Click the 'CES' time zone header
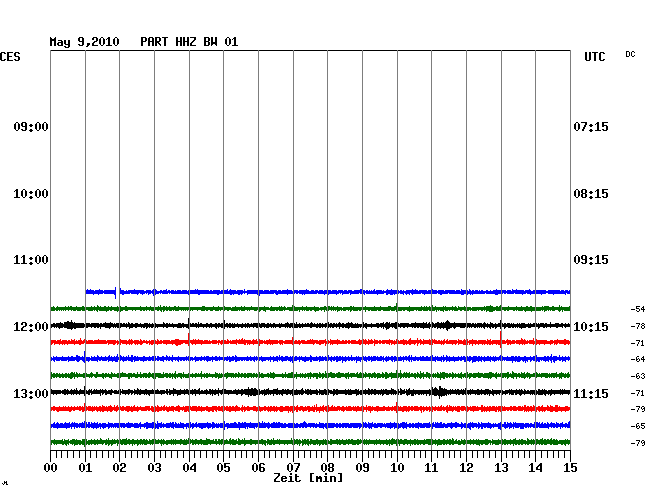Image resolution: width=650 pixels, height=494 pixels. pos(10,58)
